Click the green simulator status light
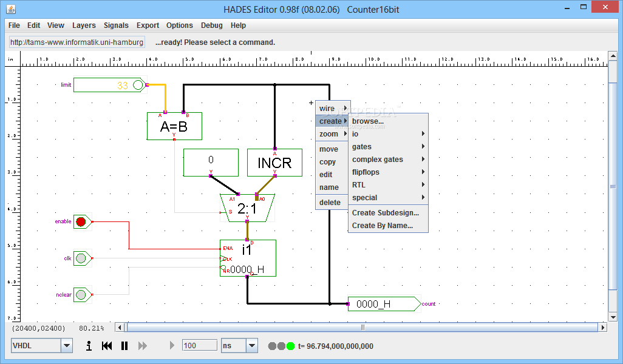 coord(290,346)
